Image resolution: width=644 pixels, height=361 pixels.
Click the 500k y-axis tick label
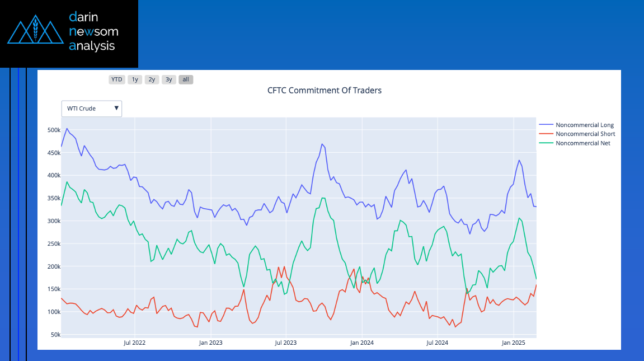(54, 130)
